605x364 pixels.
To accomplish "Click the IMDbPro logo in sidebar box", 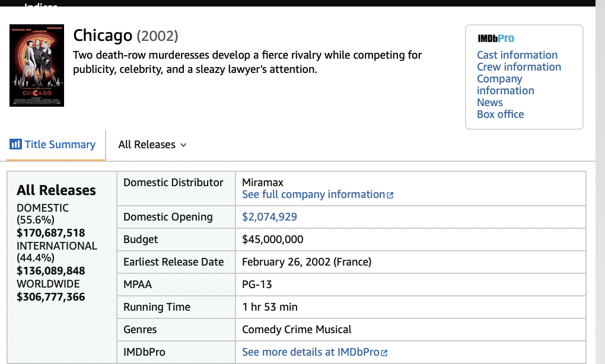I will tap(495, 39).
